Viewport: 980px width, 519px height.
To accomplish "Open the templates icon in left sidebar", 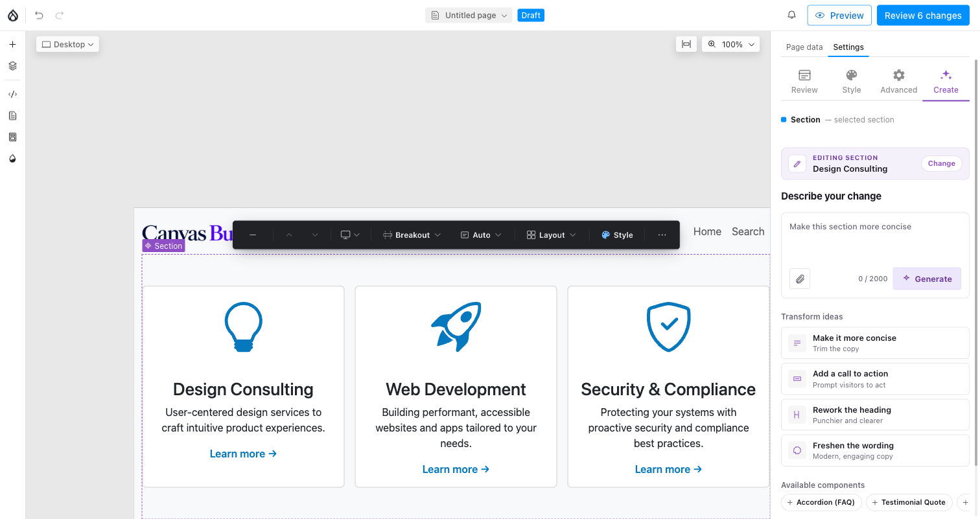I will 12,137.
